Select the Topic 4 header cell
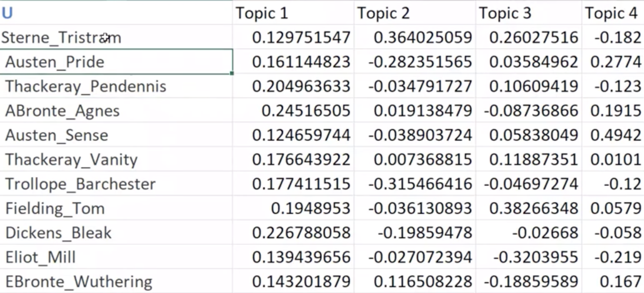The width and height of the screenshot is (644, 293). click(611, 13)
